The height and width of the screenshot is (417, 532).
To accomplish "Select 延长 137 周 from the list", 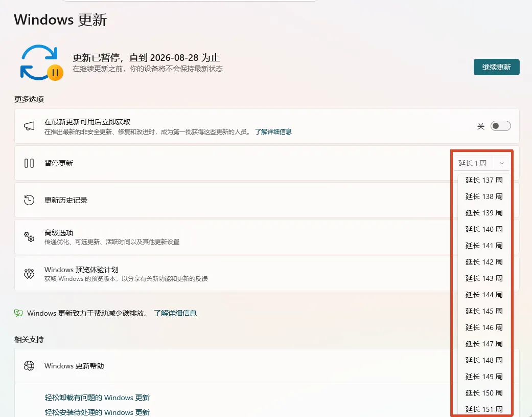I will [484, 180].
